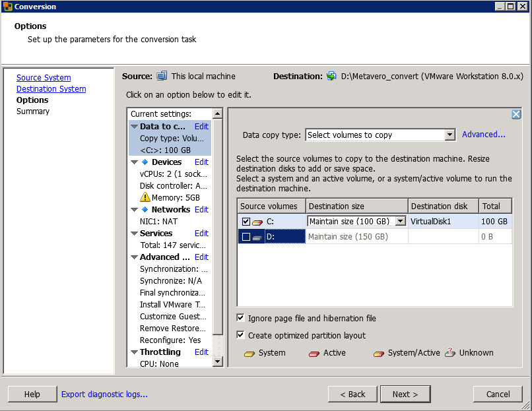Screen dimensions: 532x411
Task: Click the settings list scrollbar thumb
Action: [x=217, y=226]
